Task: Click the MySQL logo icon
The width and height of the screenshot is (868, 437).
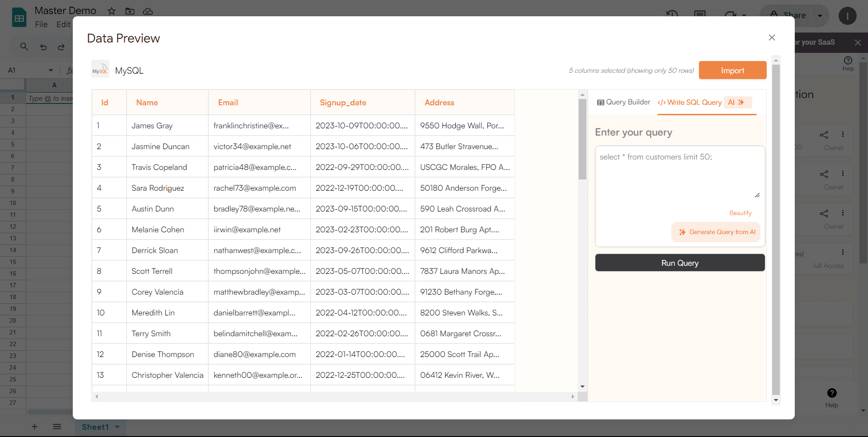Action: pyautogui.click(x=100, y=69)
